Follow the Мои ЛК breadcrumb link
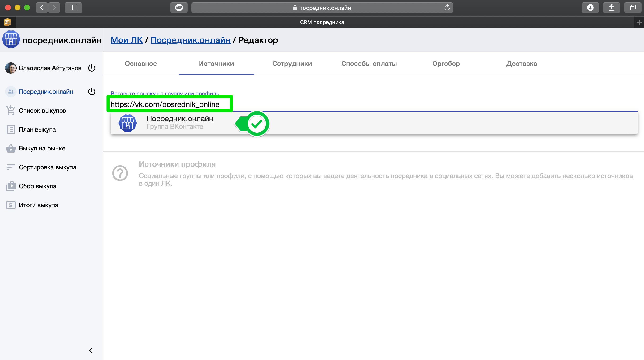The height and width of the screenshot is (360, 644). coord(126,40)
